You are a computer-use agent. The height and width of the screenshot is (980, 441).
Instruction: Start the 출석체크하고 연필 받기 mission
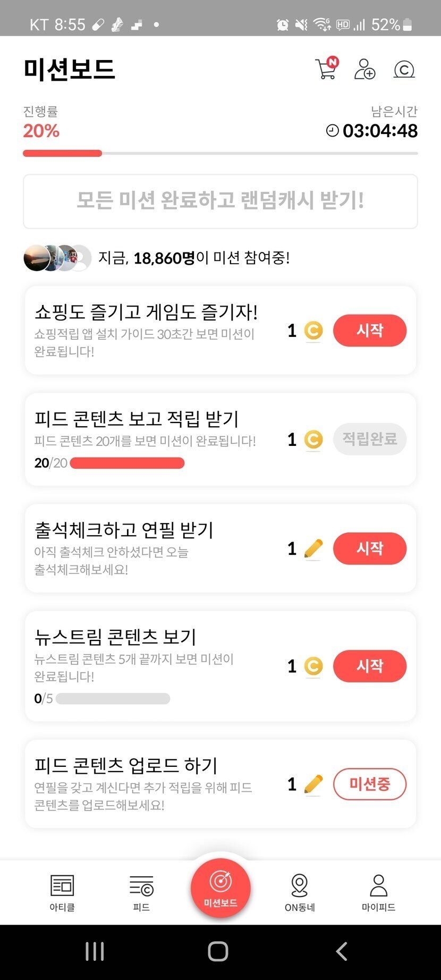tap(369, 548)
